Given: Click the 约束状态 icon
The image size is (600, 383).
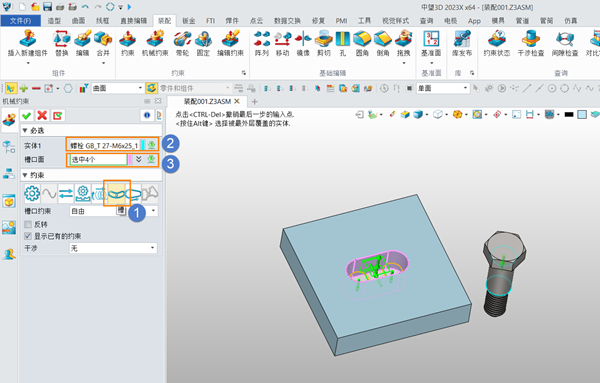Looking at the screenshot, I should click(496, 39).
